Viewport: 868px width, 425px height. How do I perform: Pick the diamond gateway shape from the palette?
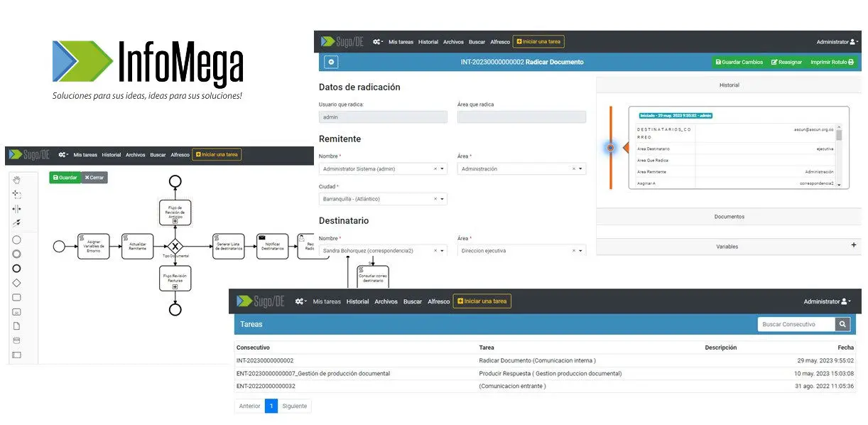tap(17, 283)
